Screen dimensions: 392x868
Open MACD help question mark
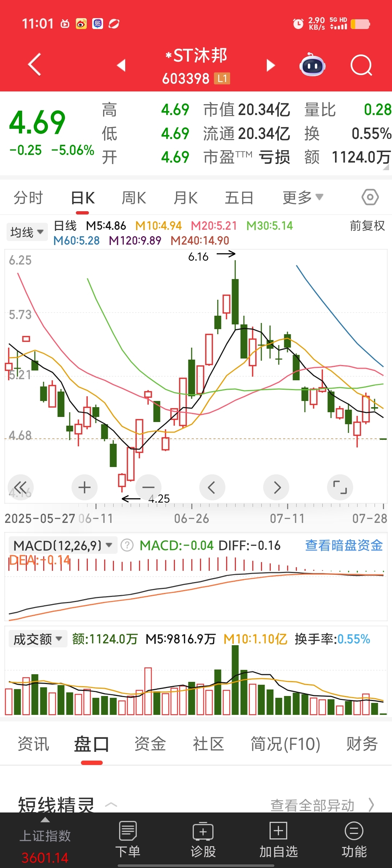[x=127, y=545]
